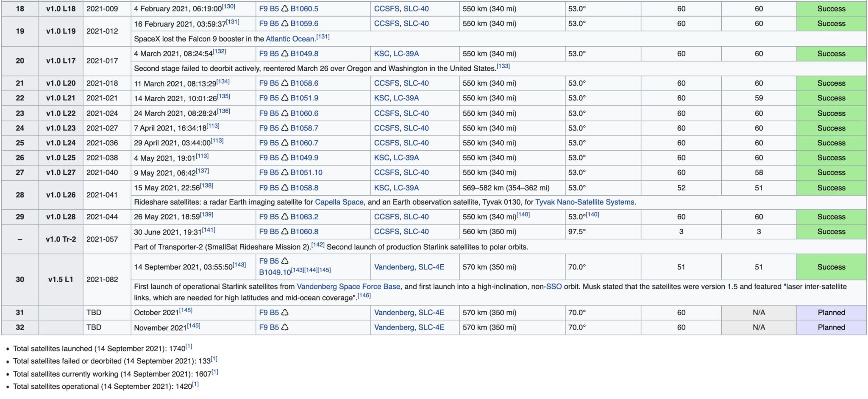Click the reuse icon beside booster B1060.5
This screenshot has height=399, width=868.
[x=284, y=9]
